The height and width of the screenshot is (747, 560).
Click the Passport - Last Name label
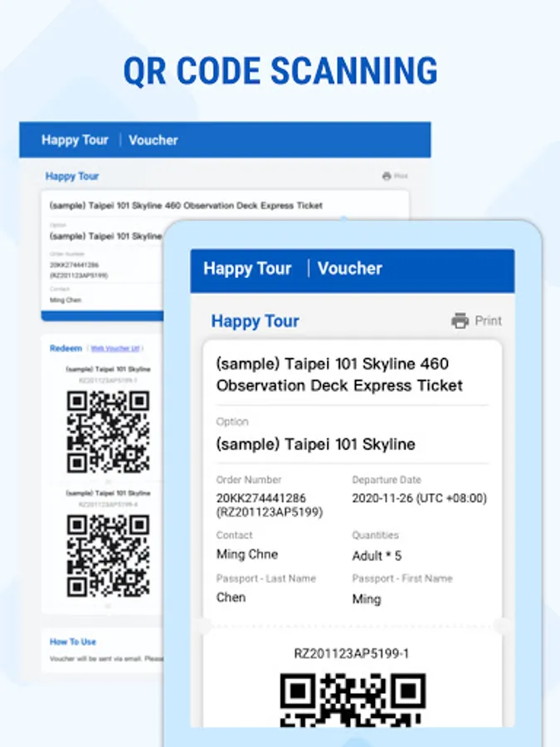point(265,579)
